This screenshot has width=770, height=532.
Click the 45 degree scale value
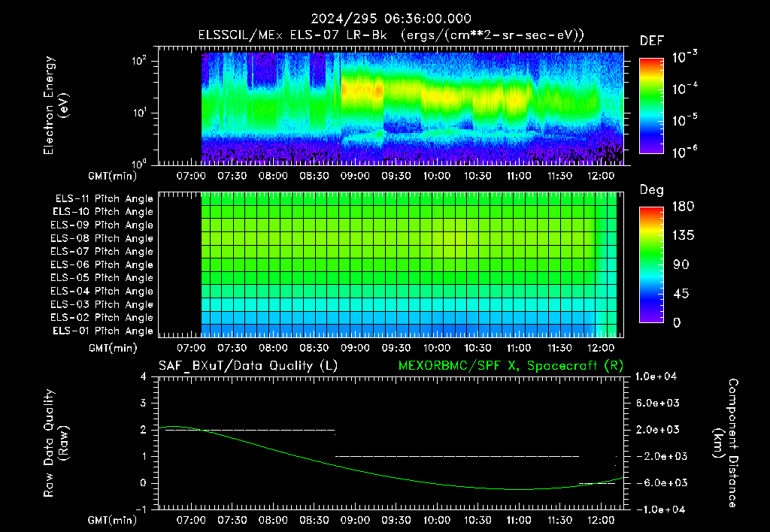tap(681, 294)
